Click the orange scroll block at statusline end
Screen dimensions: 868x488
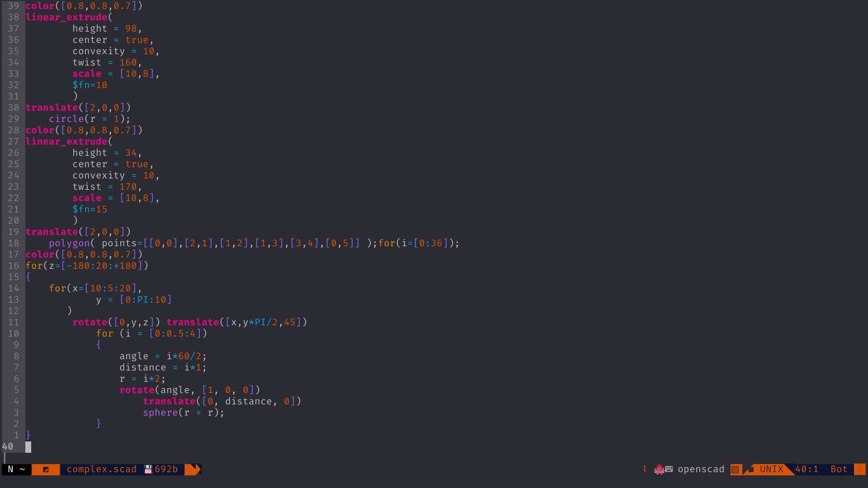(x=859, y=469)
